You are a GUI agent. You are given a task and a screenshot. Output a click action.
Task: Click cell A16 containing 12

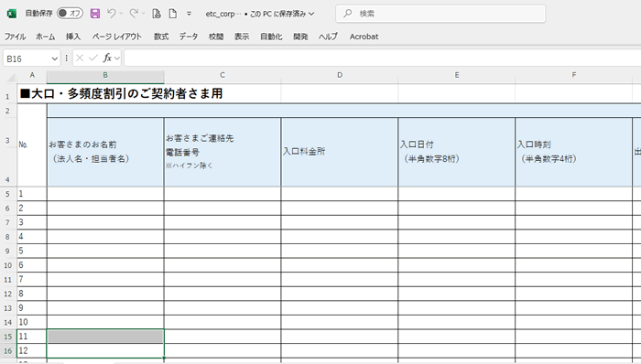click(x=32, y=351)
